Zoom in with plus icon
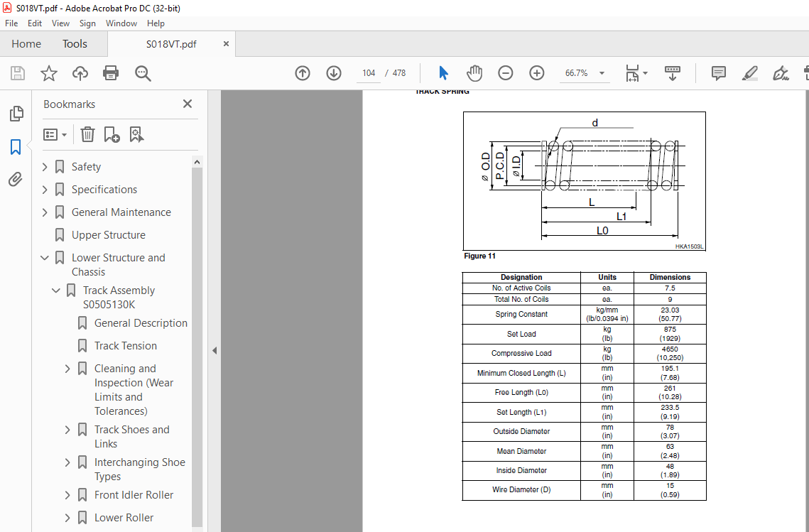809x532 pixels. 536,73
